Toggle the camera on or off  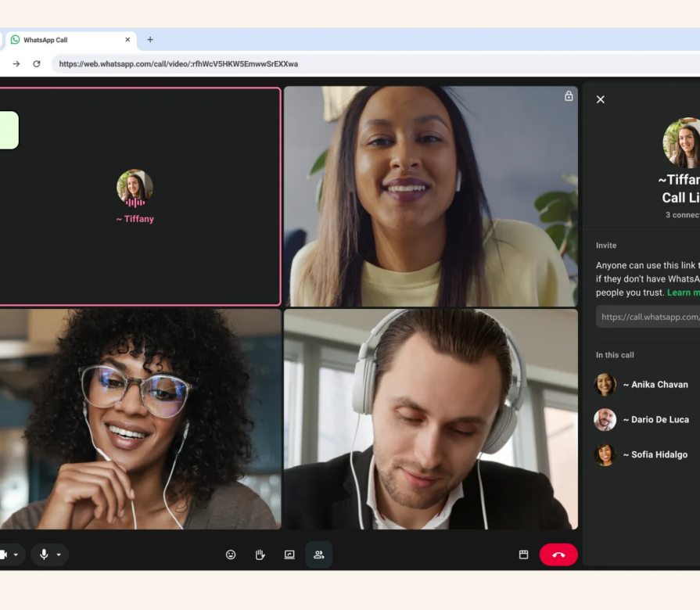pos(3,554)
